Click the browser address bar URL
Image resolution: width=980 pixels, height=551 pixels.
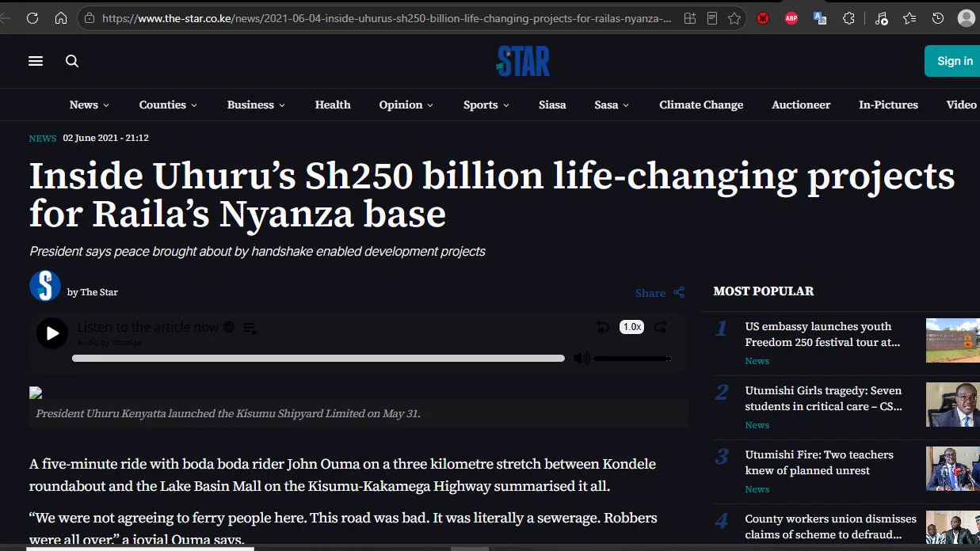click(x=387, y=18)
